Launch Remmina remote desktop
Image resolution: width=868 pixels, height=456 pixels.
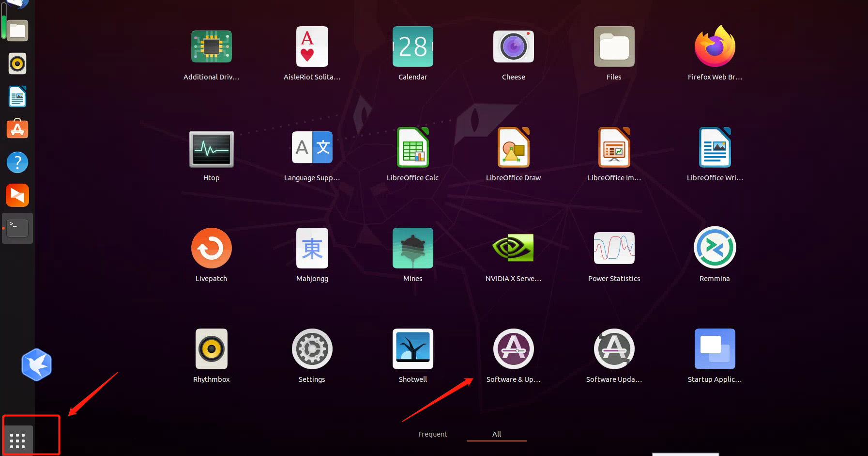(715, 248)
